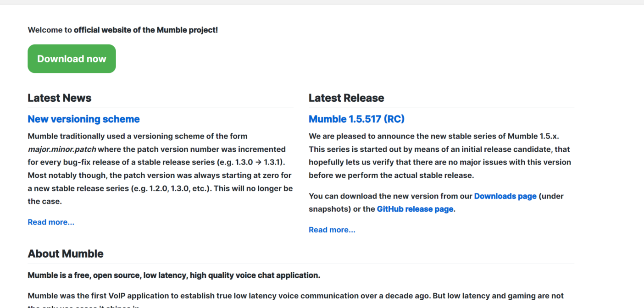The height and width of the screenshot is (308, 644).
Task: Visit the GitHub release page link
Action: coord(415,209)
